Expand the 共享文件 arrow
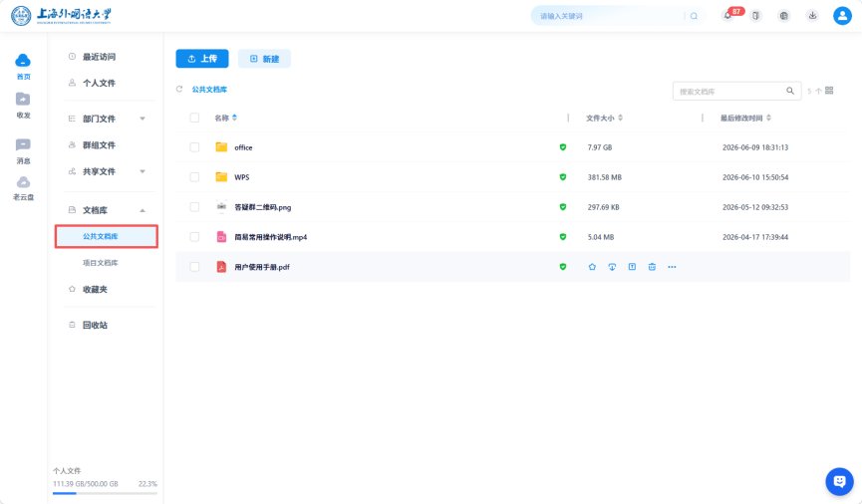The width and height of the screenshot is (862, 504). tap(143, 171)
